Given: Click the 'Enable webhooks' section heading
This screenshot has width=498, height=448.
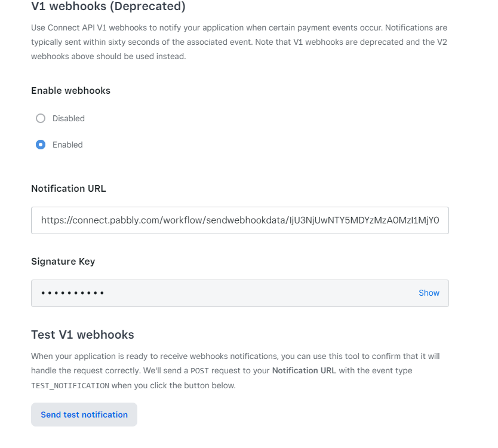Looking at the screenshot, I should coord(71,91).
